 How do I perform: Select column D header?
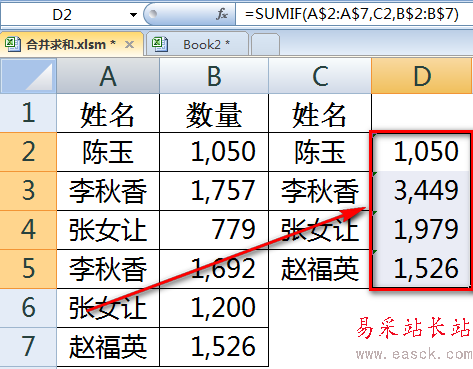[422, 76]
